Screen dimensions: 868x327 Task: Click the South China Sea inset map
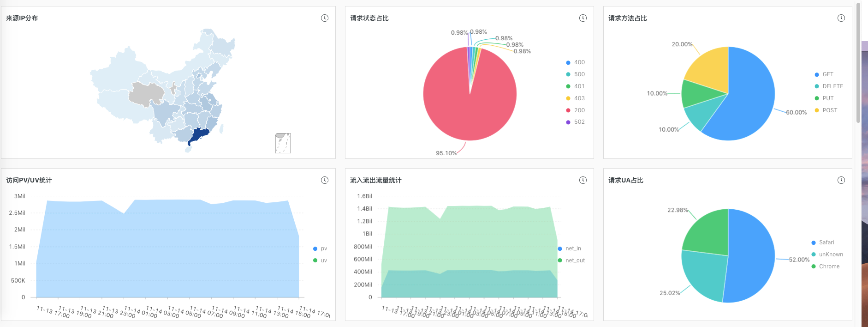(x=283, y=143)
